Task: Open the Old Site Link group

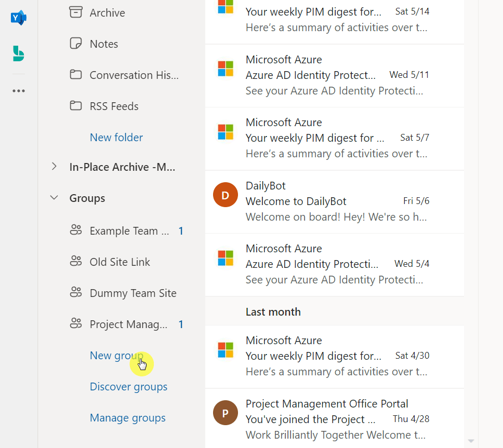Action: point(121,262)
